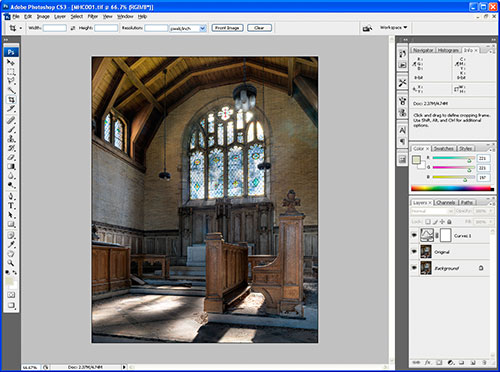The height and width of the screenshot is (372, 500).
Task: Click the color spectrum ramp bar
Action: 452,189
